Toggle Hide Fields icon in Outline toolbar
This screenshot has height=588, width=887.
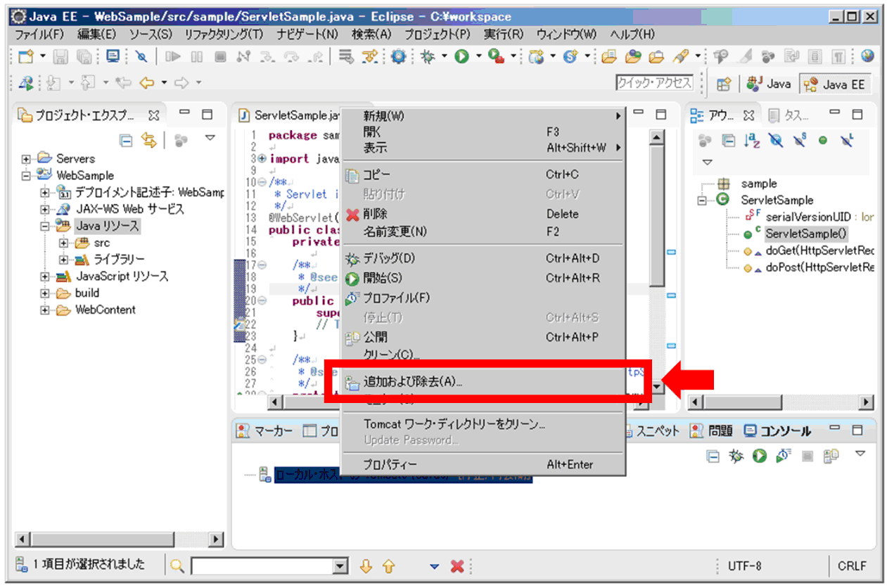point(776,141)
